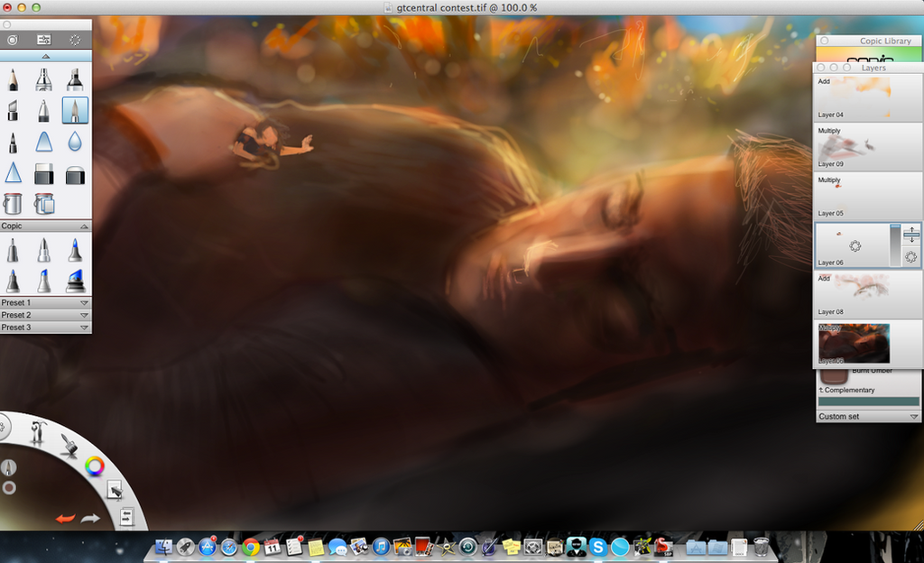Image resolution: width=924 pixels, height=563 pixels.
Task: Open selection cursor tool in lagoon
Action: pos(115,490)
